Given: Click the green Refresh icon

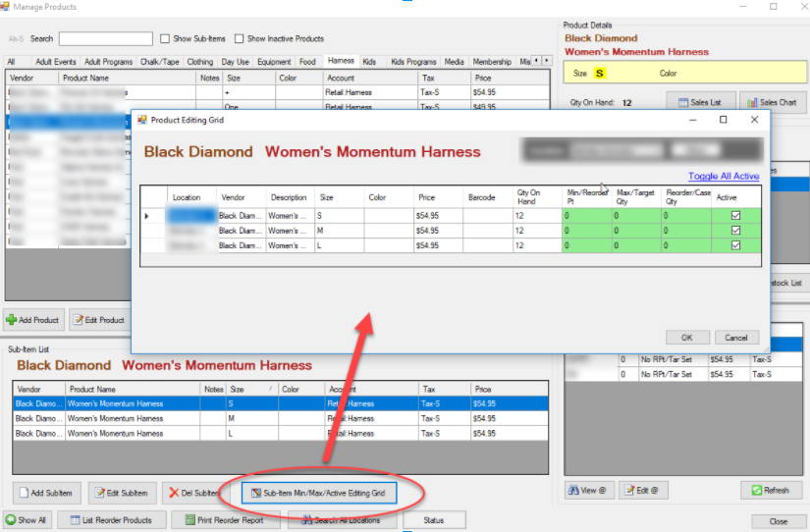Looking at the screenshot, I should (x=757, y=490).
